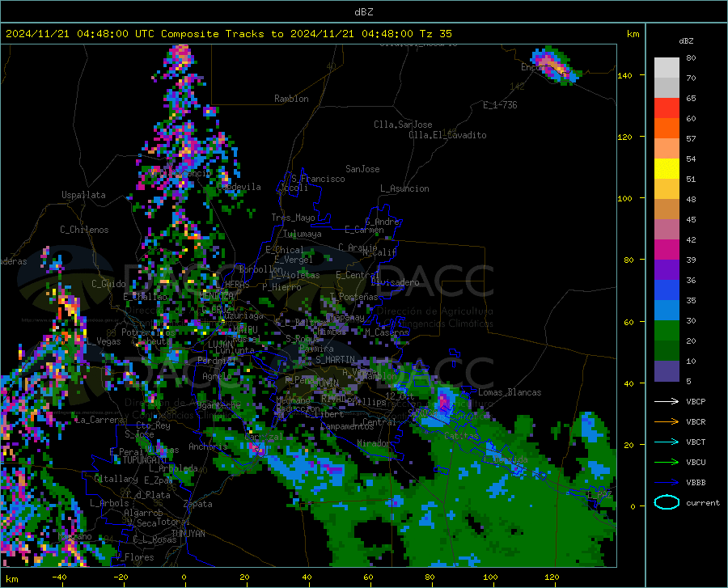Click the 'S_MARTIN' map label

click(335, 360)
